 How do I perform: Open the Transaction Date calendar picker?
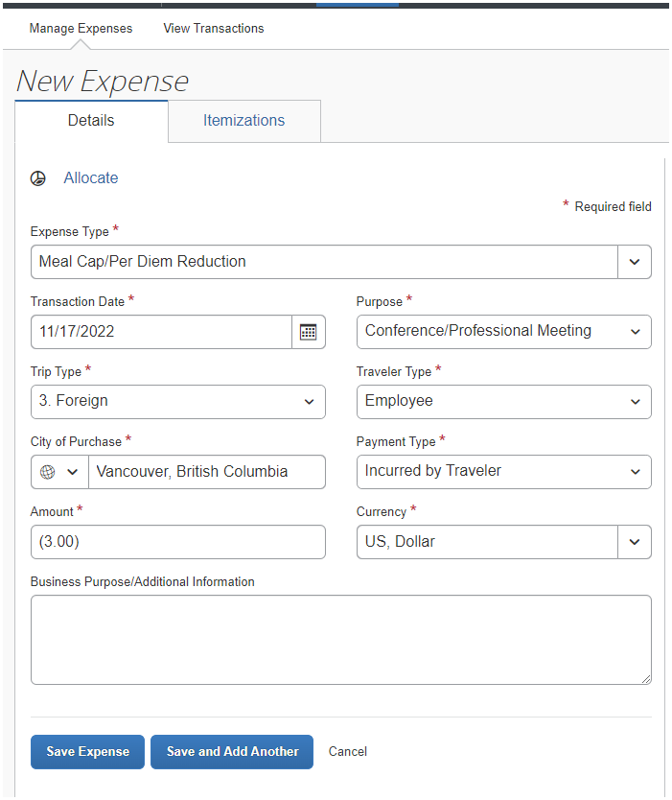pyautogui.click(x=309, y=332)
